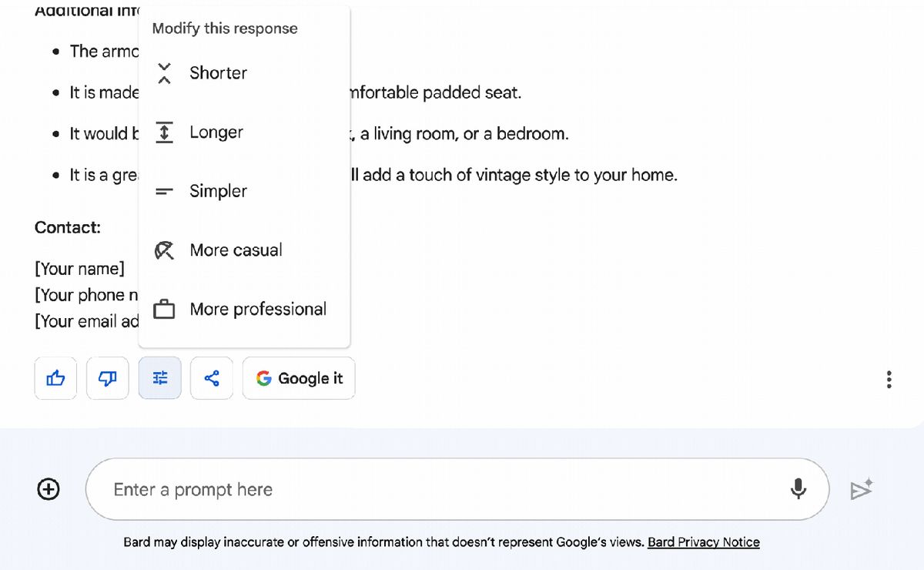This screenshot has height=570, width=924.
Task: Open the Bard Privacy Notice link
Action: pos(704,542)
